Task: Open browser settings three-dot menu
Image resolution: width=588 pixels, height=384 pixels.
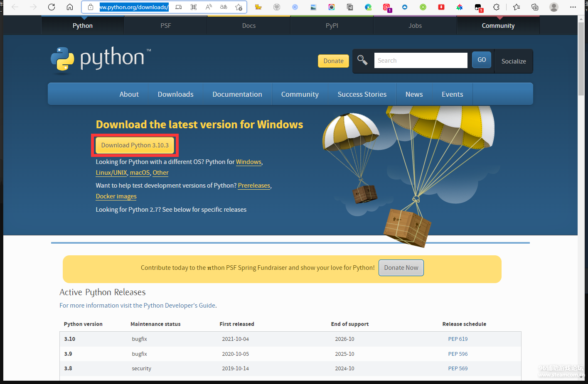Action: (573, 7)
